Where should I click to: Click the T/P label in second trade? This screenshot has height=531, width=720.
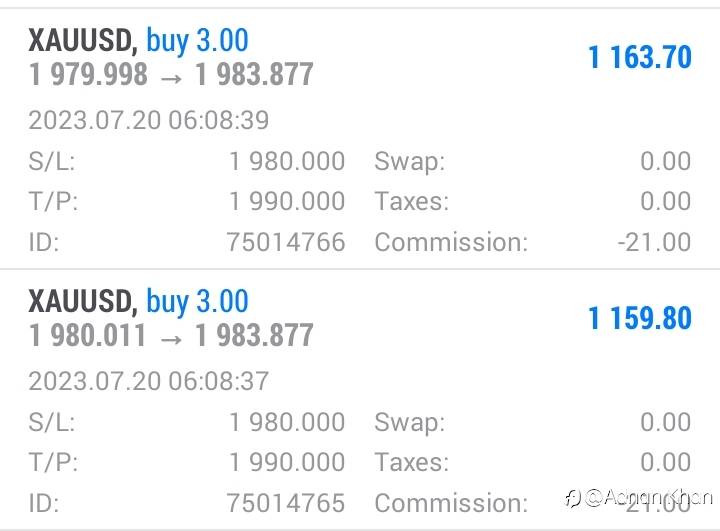[x=53, y=462]
